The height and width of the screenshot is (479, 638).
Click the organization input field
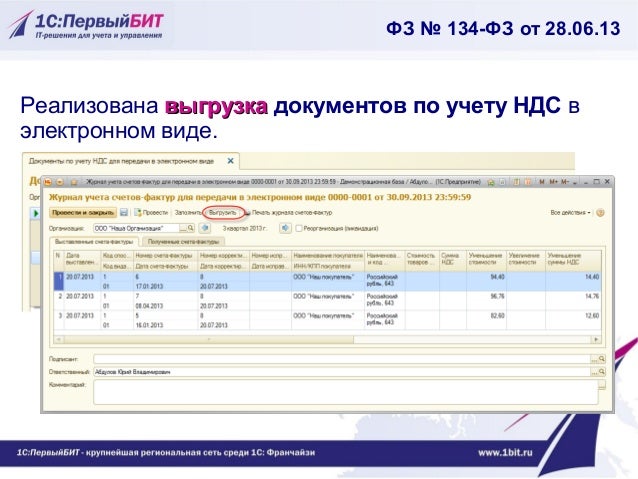click(136, 228)
